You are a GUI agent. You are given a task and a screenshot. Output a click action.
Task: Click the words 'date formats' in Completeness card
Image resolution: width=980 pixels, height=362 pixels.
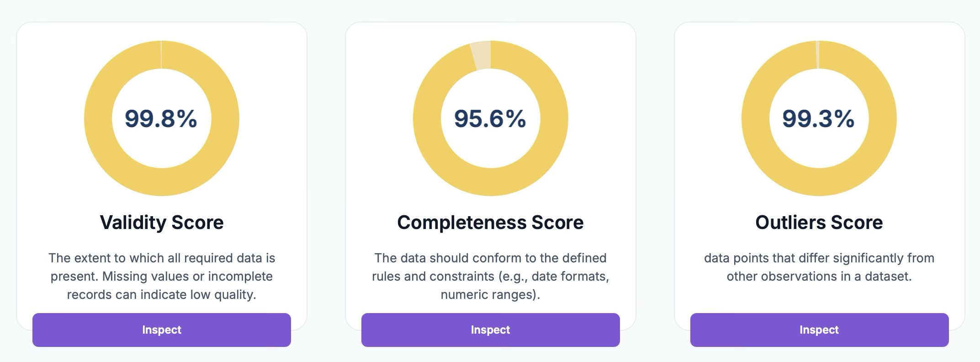(570, 277)
